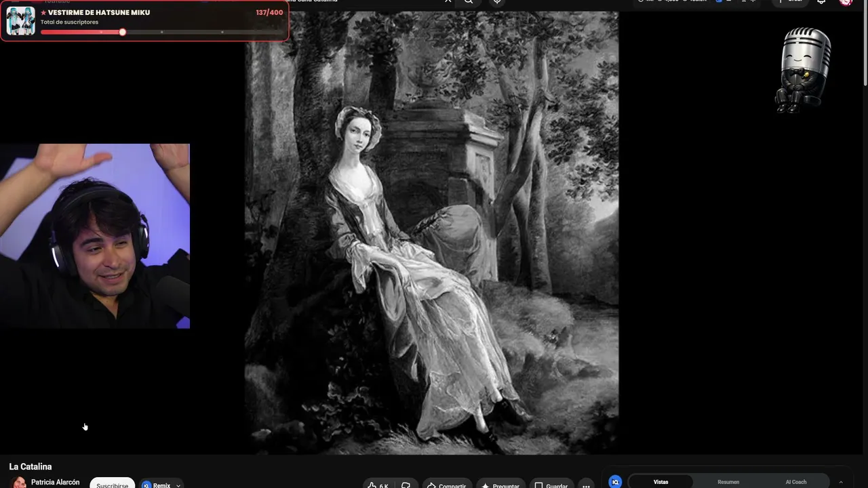Click the streamer webcam overlay

(95, 236)
